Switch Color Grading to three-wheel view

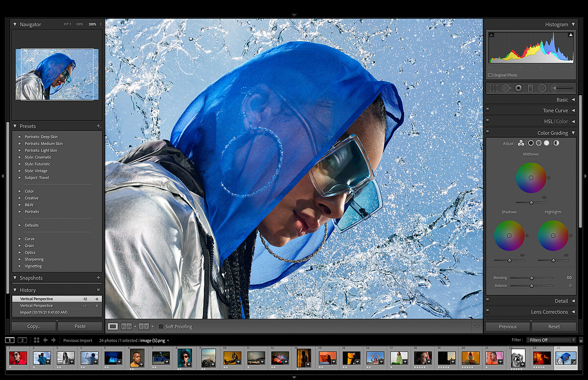click(x=521, y=143)
